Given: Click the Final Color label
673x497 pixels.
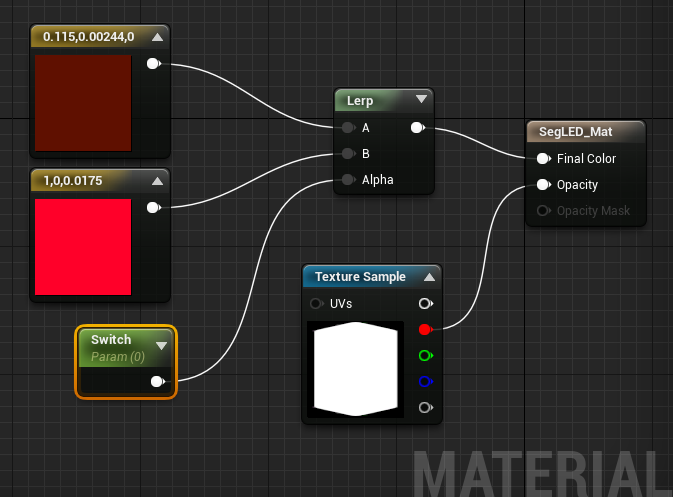Looking at the screenshot, I should (586, 159).
